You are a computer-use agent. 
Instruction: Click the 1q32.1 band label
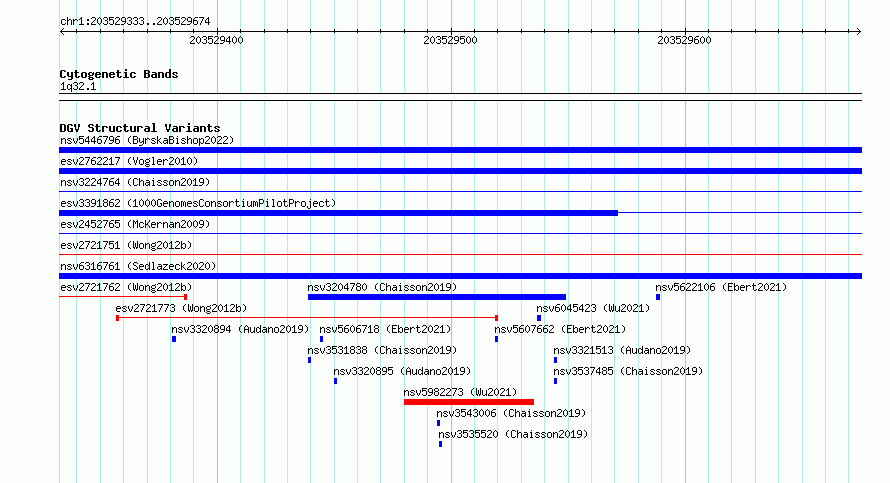click(78, 86)
